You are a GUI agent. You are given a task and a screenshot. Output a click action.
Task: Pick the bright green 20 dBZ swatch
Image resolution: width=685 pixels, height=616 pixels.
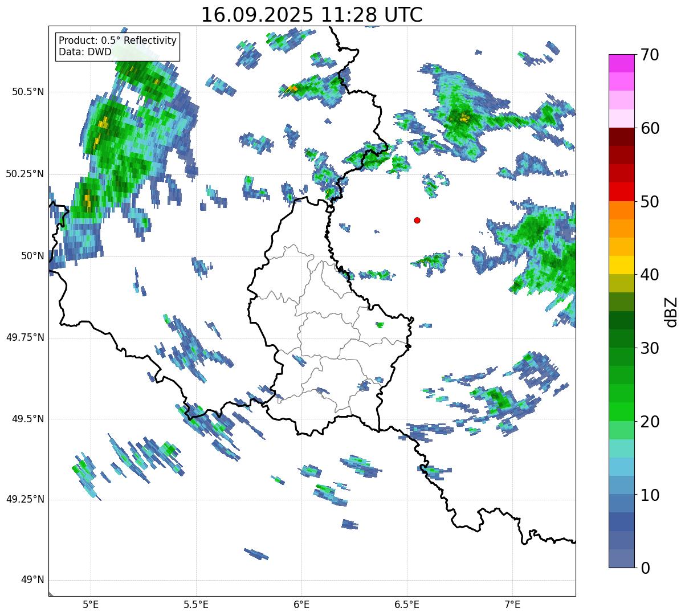point(622,412)
